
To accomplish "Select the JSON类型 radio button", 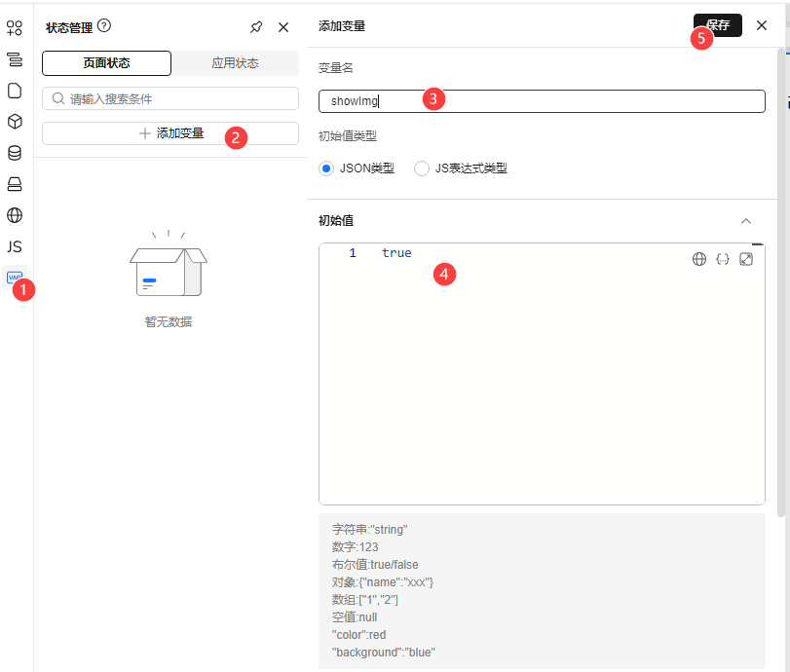I will pos(326,168).
